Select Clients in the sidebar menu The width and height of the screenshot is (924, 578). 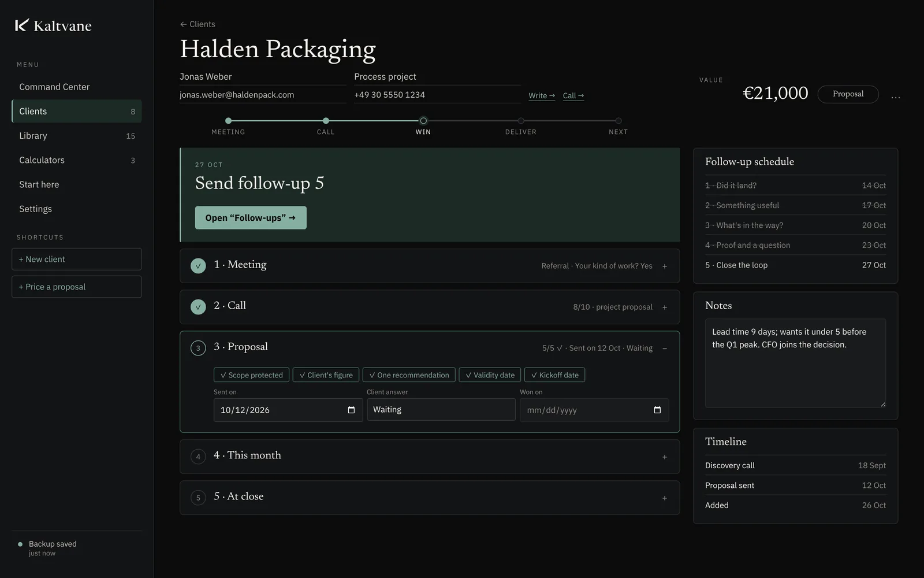(x=76, y=111)
